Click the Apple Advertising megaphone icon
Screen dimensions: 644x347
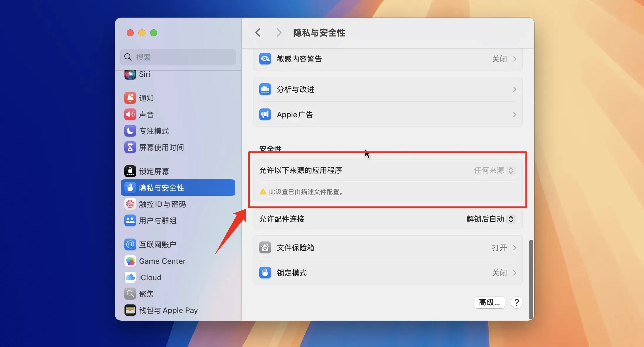(x=265, y=114)
